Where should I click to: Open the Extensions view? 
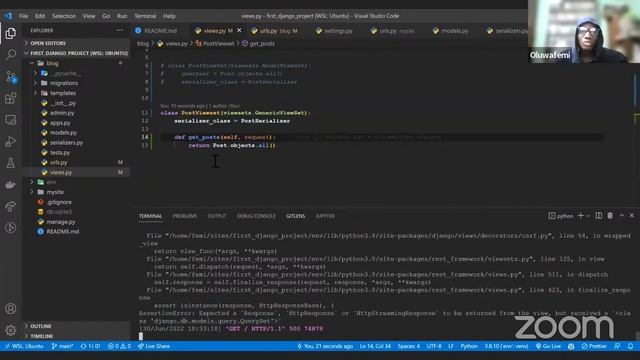(x=11, y=98)
